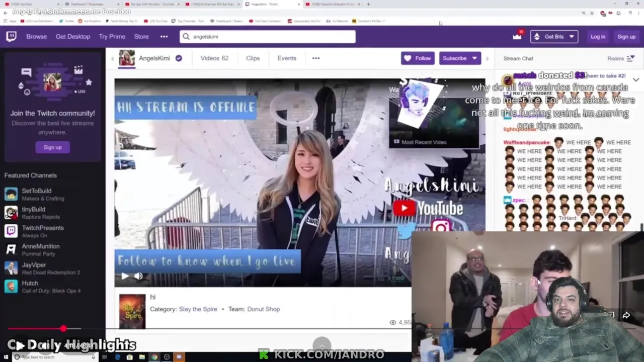Open the AngelsKimi channel avatar
Screen dimensions: 644x362
tap(127, 58)
